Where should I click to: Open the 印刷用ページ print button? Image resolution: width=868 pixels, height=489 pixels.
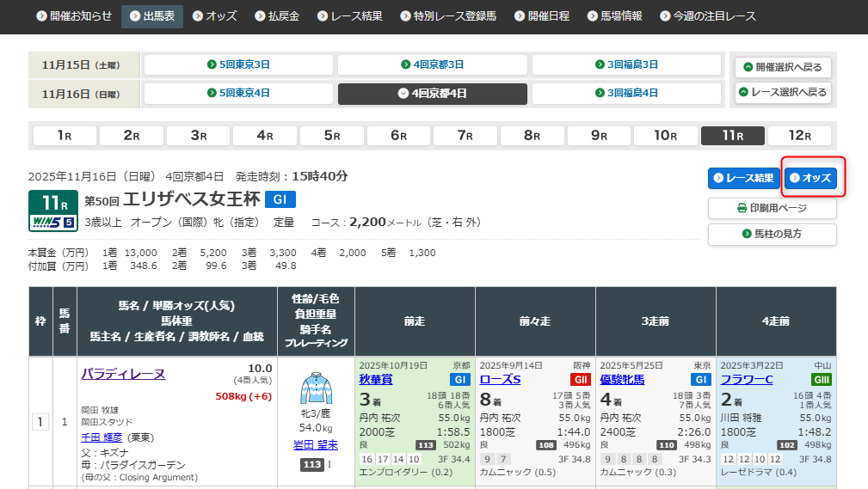772,208
